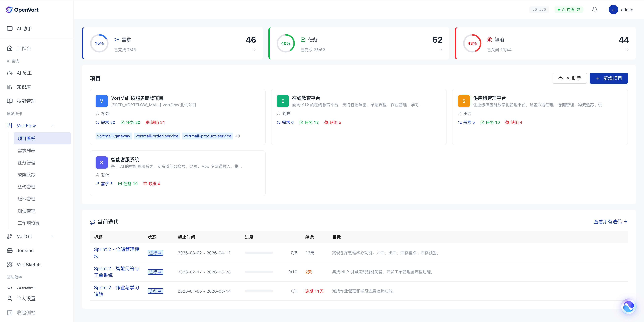Click the admin avatar circle
The image size is (644, 322).
click(613, 10)
